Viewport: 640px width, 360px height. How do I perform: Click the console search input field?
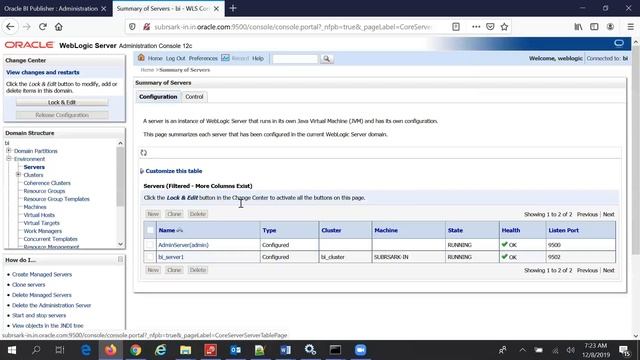pos(295,59)
